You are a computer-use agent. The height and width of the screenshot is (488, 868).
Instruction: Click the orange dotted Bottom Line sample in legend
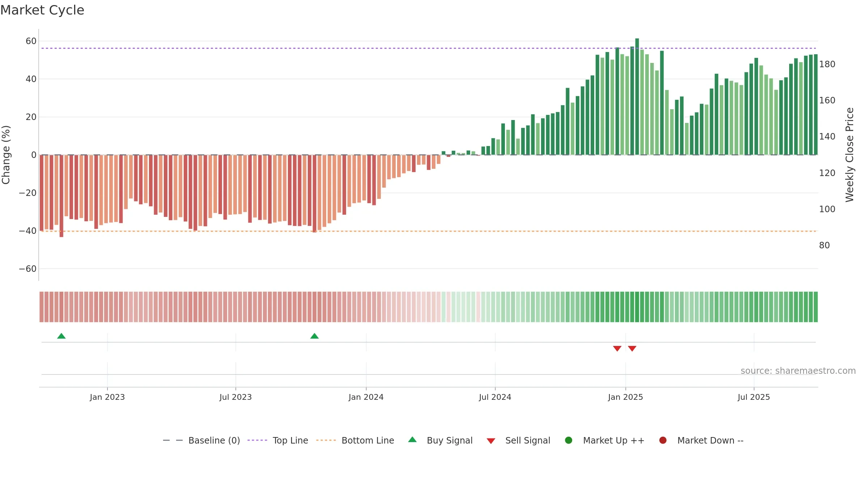click(x=326, y=440)
